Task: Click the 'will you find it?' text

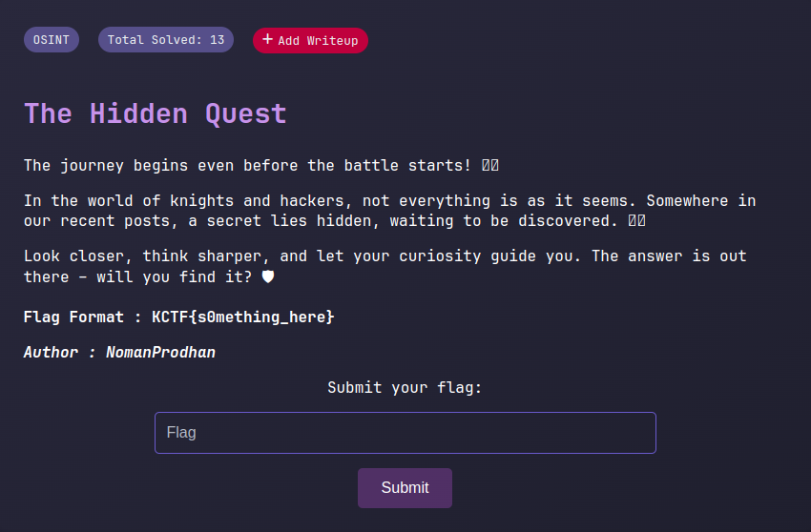Action: 175,277
